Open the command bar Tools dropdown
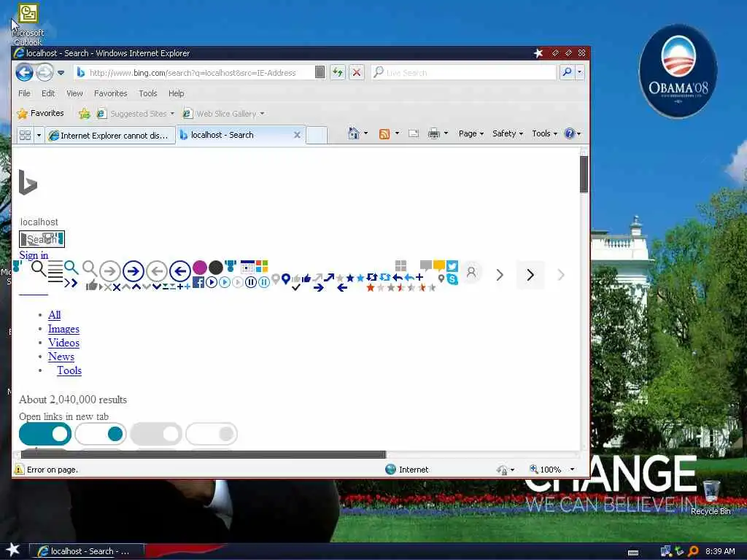Image resolution: width=747 pixels, height=560 pixels. click(x=544, y=134)
